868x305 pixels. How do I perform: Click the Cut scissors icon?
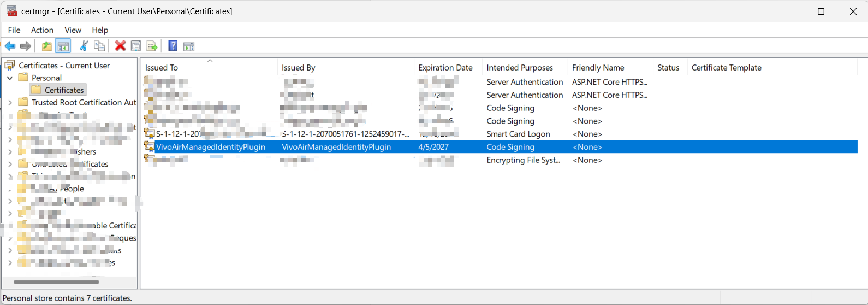pyautogui.click(x=84, y=46)
